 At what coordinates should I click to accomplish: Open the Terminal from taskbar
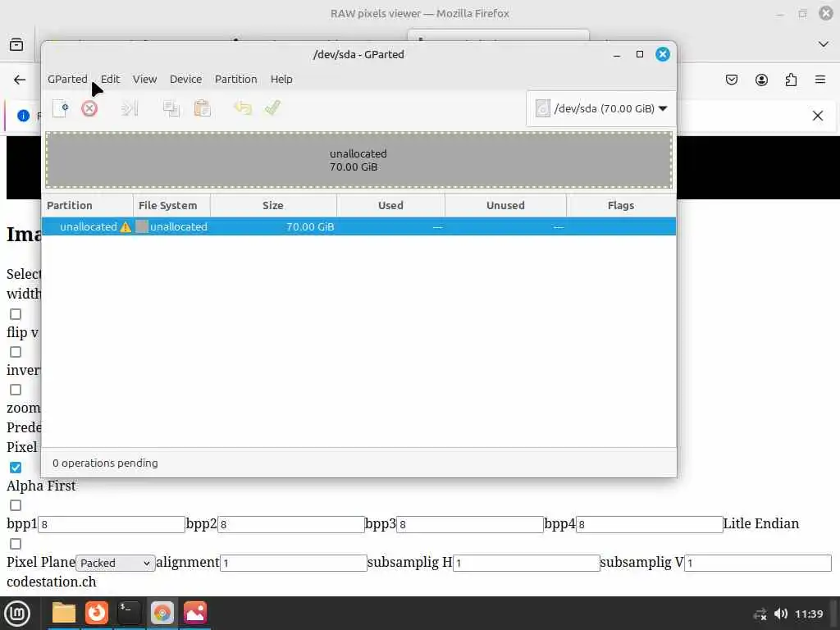129,613
